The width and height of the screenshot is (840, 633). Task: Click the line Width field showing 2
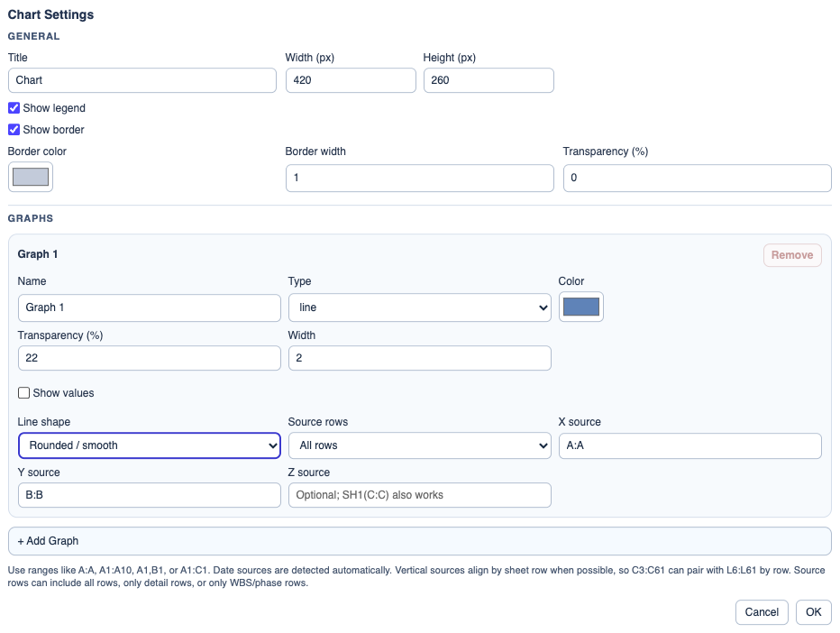(x=419, y=358)
